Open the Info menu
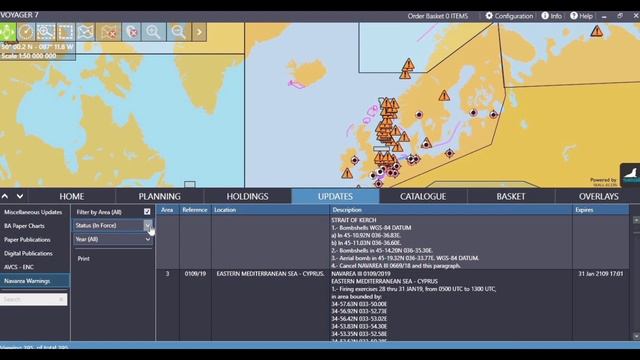This screenshot has width=640, height=360. [x=551, y=16]
